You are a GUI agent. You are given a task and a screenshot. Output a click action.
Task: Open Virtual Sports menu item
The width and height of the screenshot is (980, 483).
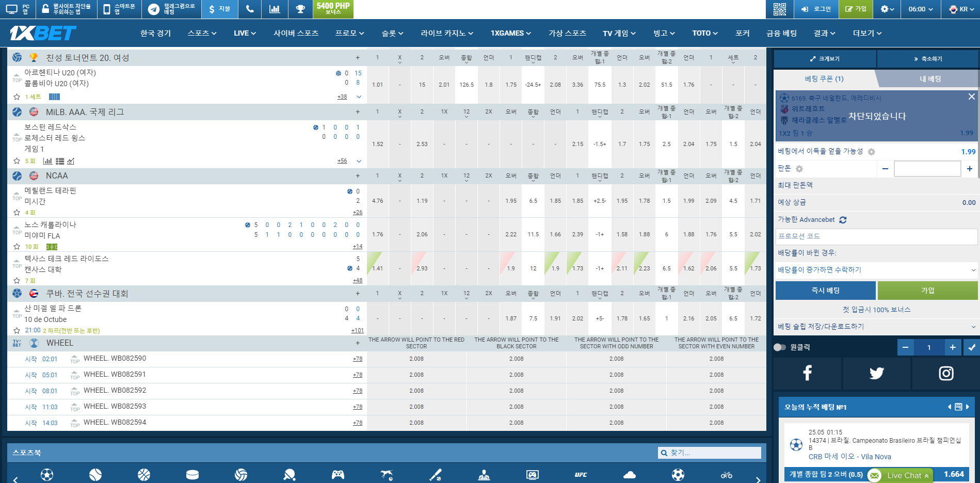pyautogui.click(x=567, y=33)
